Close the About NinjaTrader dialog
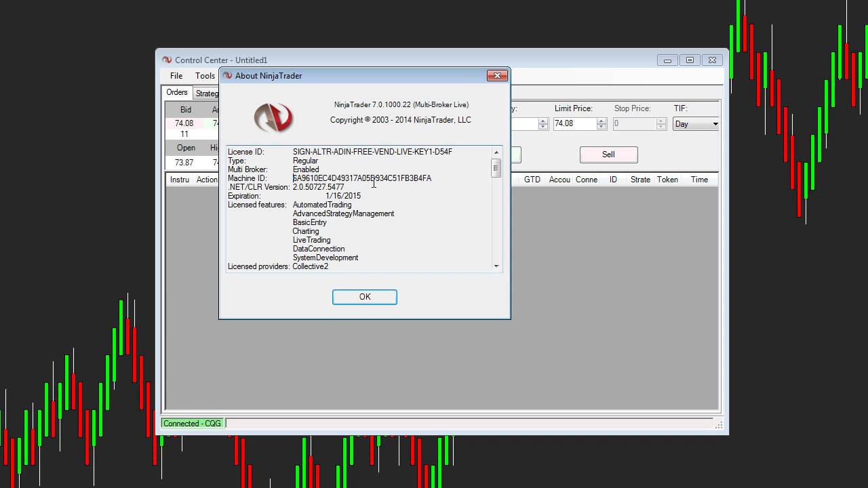The image size is (868, 488). tap(497, 75)
